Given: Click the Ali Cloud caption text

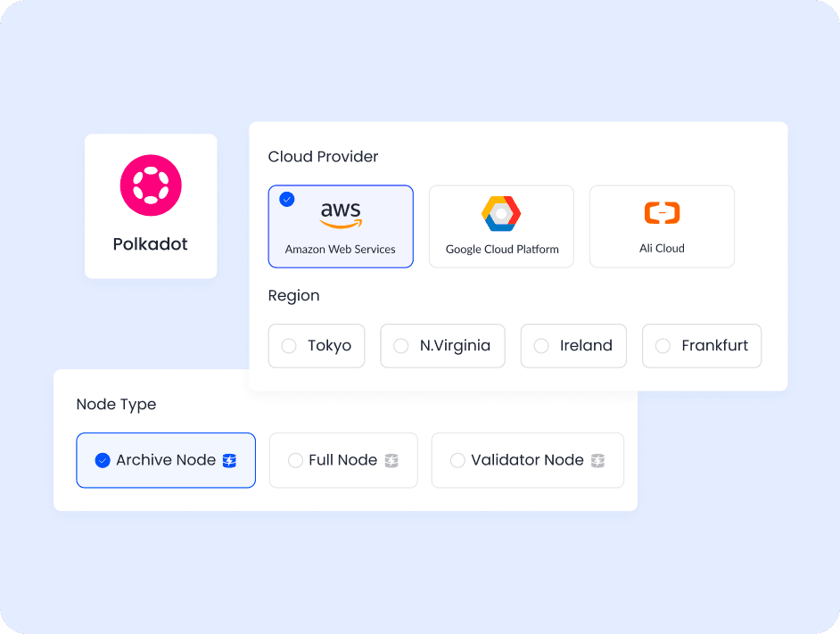Looking at the screenshot, I should 662,248.
